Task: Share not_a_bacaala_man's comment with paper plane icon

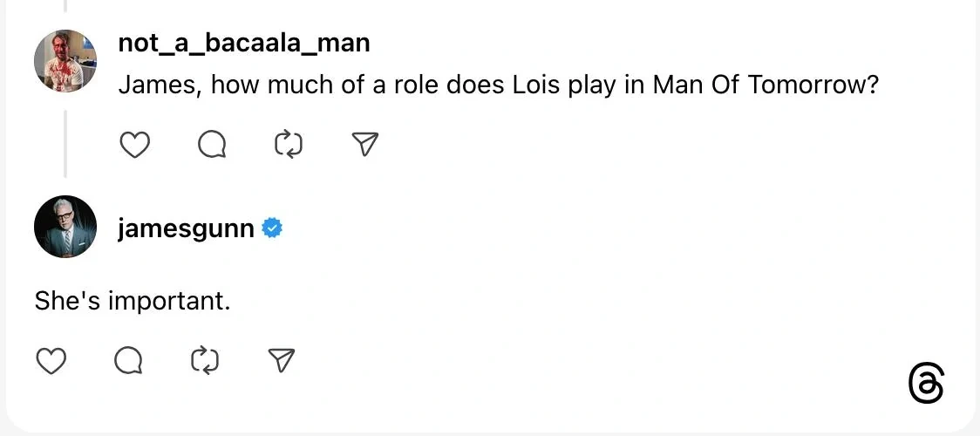Action: 366,144
